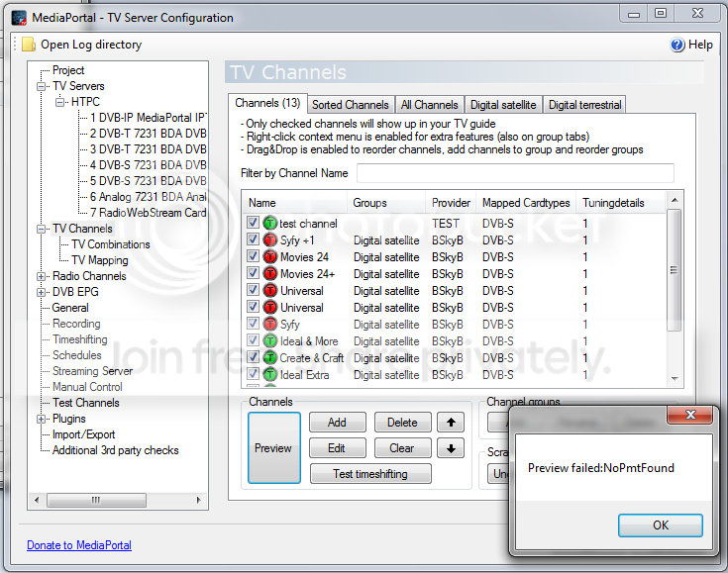Viewport: 728px width, 573px height.
Task: Click the green T icon of test channel
Action: (269, 224)
